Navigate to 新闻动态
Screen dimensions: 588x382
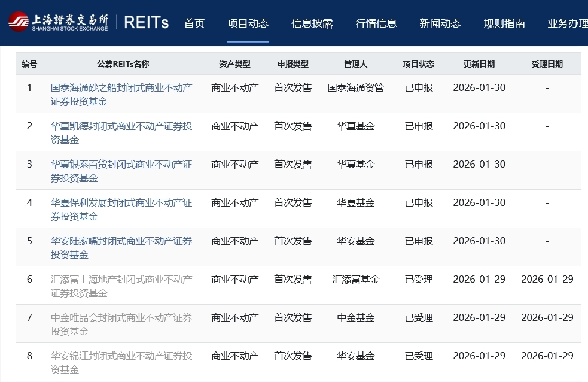click(440, 23)
